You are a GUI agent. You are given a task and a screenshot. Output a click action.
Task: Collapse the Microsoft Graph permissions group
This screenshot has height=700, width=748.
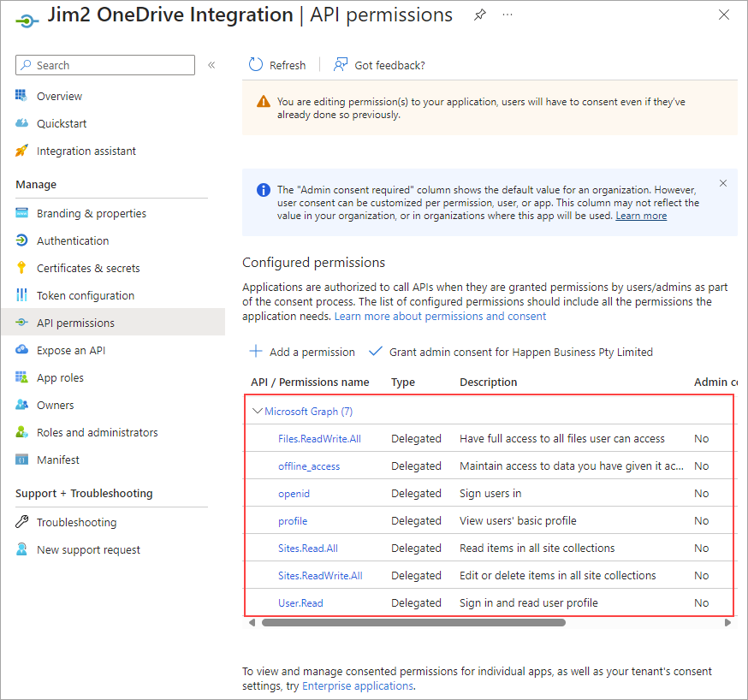[x=258, y=411]
